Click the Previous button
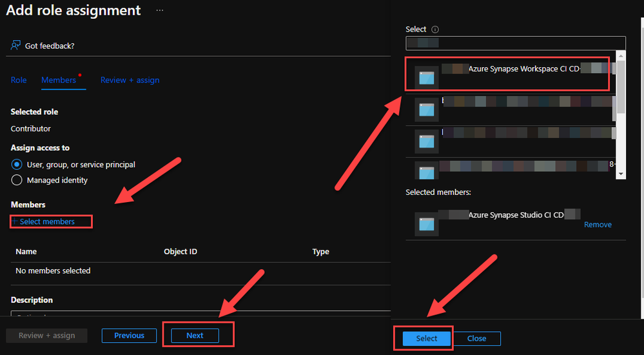Screen dimensions: 644x355 pos(129,335)
